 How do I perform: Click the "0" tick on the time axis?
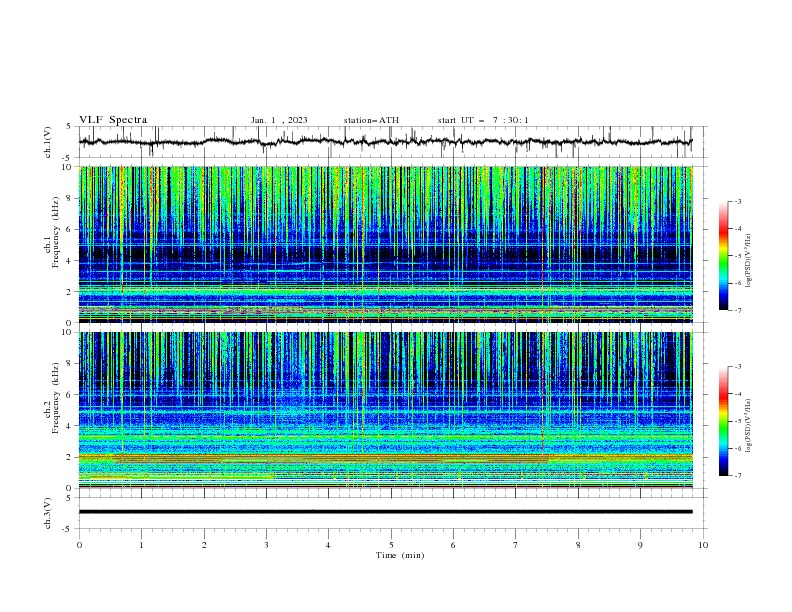point(79,545)
